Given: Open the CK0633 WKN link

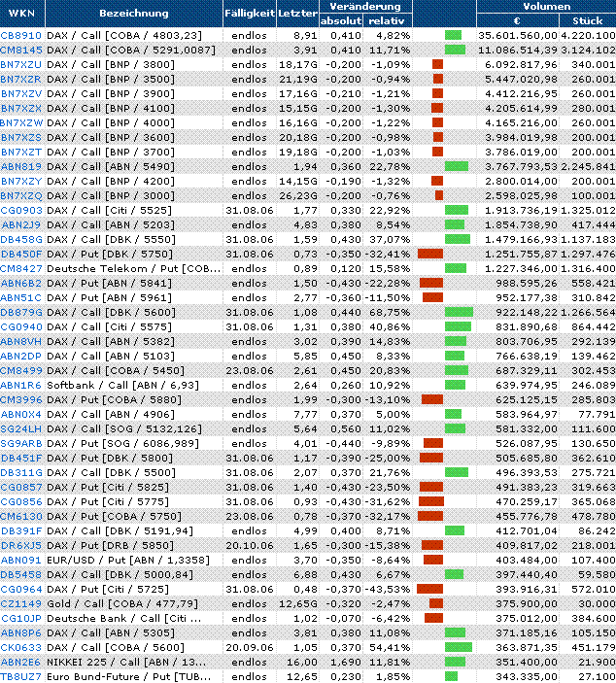Looking at the screenshot, I should point(21,648).
